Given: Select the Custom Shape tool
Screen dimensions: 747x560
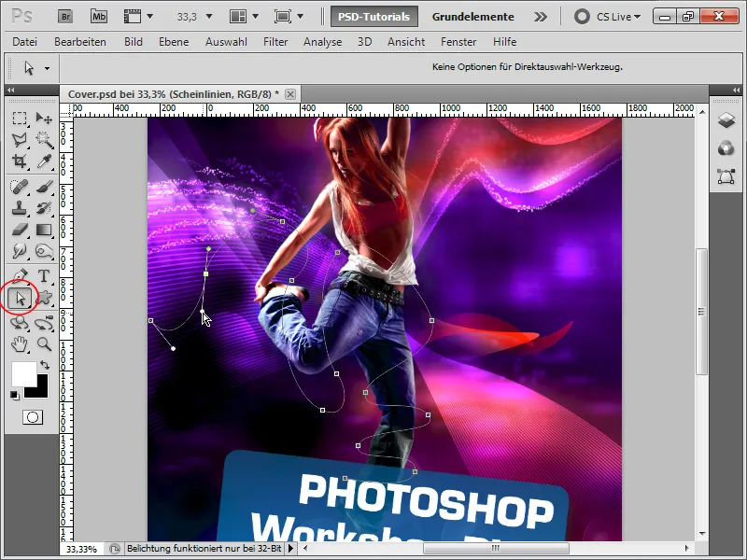Looking at the screenshot, I should point(44,298).
